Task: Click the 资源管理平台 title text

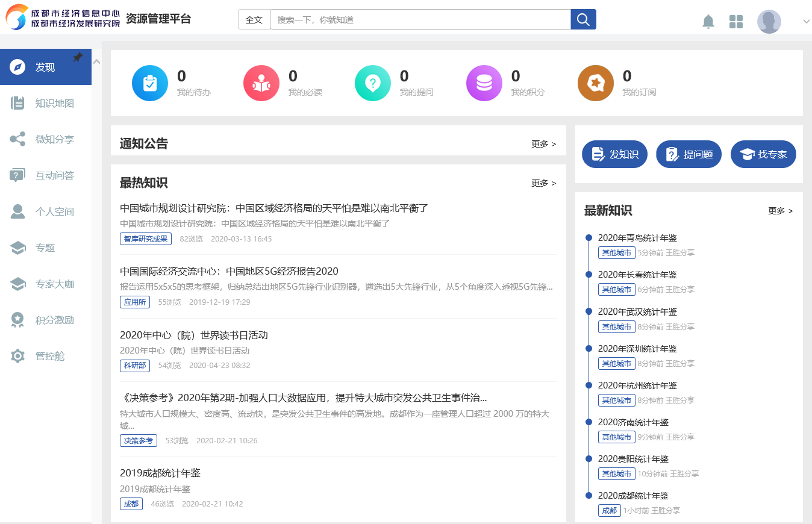Action: point(158,19)
